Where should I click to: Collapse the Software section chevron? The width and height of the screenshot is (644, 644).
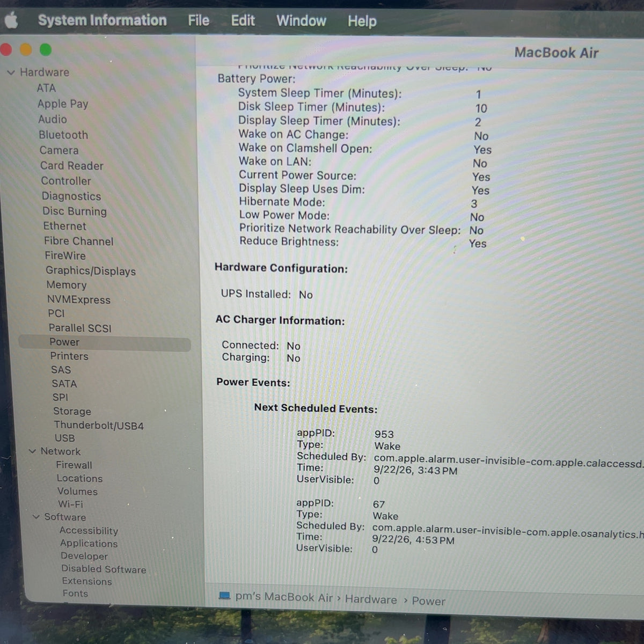click(36, 517)
